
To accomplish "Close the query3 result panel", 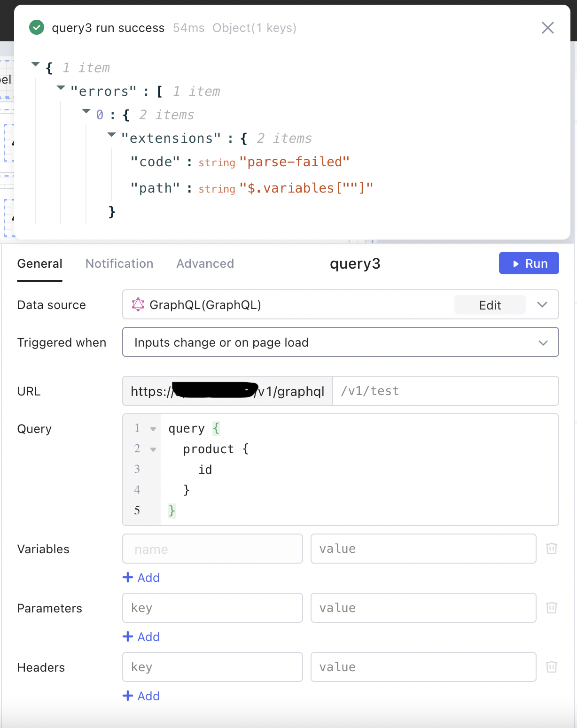I will pyautogui.click(x=547, y=28).
